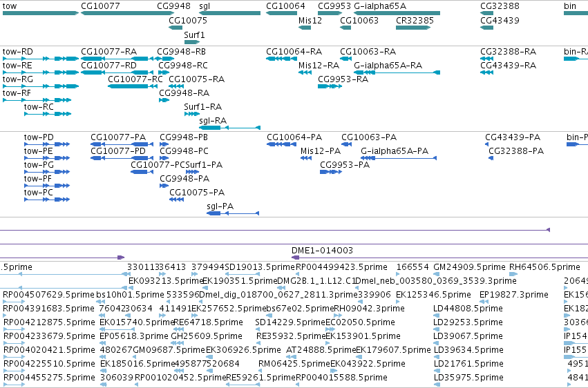Select the CG10075 gene arrow

pyautogui.click(x=176, y=28)
